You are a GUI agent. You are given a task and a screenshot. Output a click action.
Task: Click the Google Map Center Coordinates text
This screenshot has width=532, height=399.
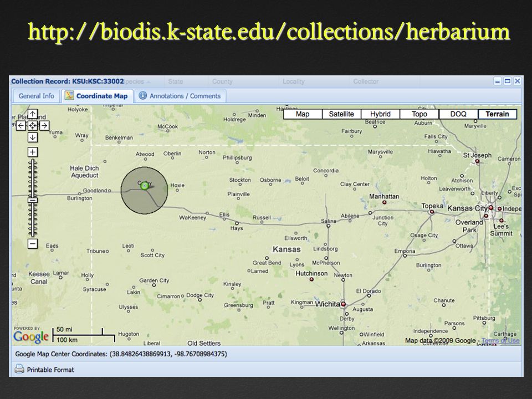121,354
